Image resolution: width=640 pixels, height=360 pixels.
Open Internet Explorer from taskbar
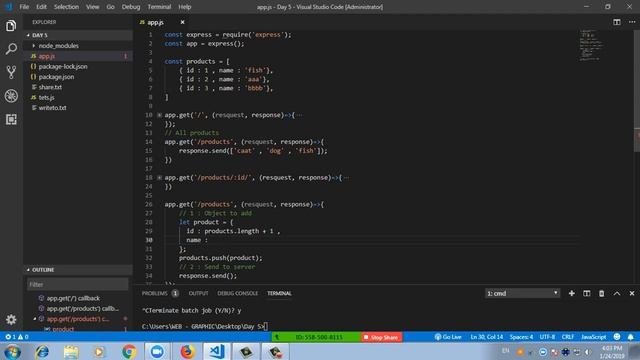[42, 351]
